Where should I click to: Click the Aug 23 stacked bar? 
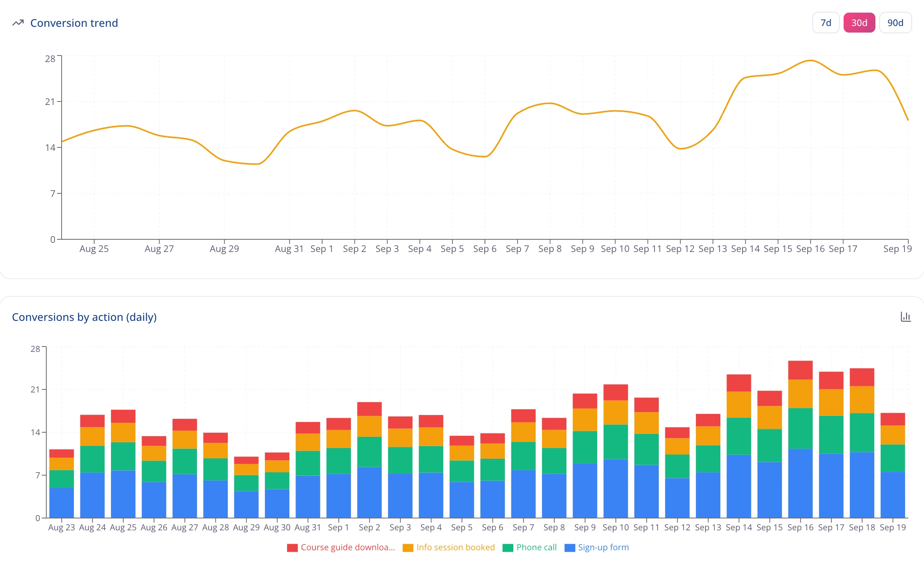click(x=62, y=484)
